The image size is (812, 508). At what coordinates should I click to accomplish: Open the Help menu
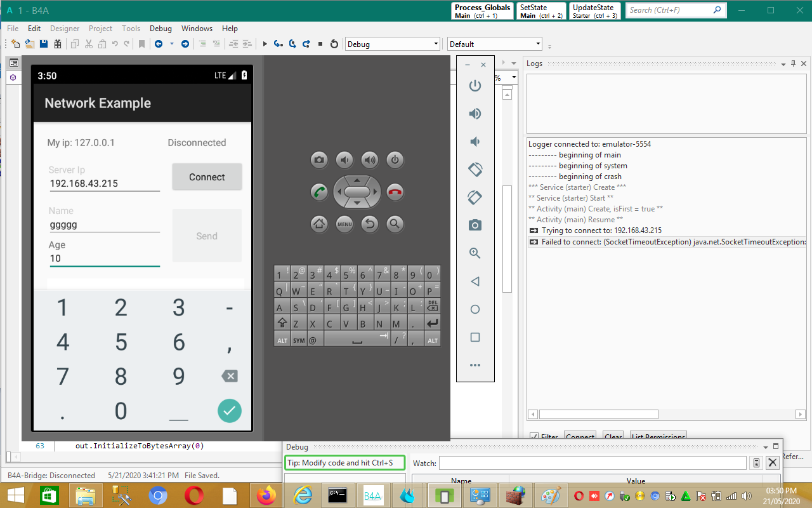(230, 29)
